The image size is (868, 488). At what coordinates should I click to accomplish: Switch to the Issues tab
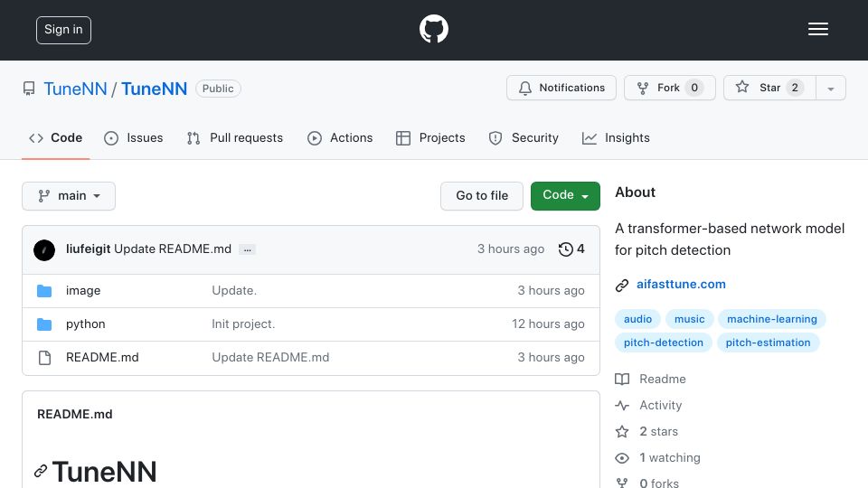click(x=134, y=137)
